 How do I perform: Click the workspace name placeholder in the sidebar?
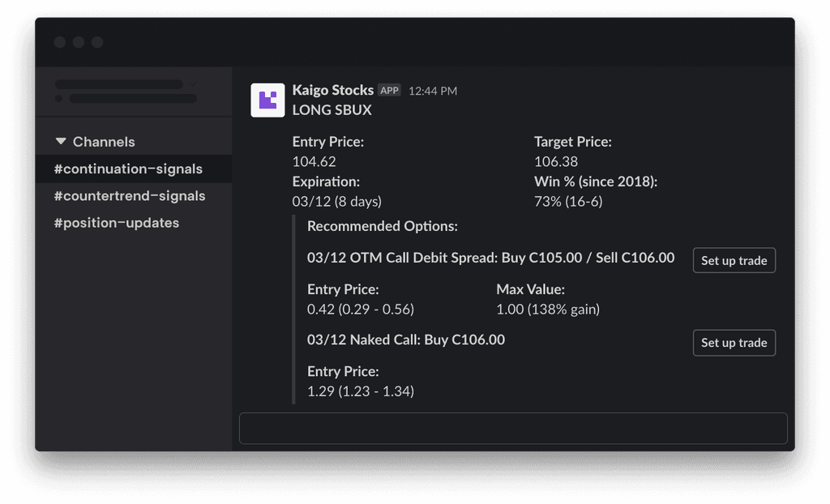click(x=119, y=84)
